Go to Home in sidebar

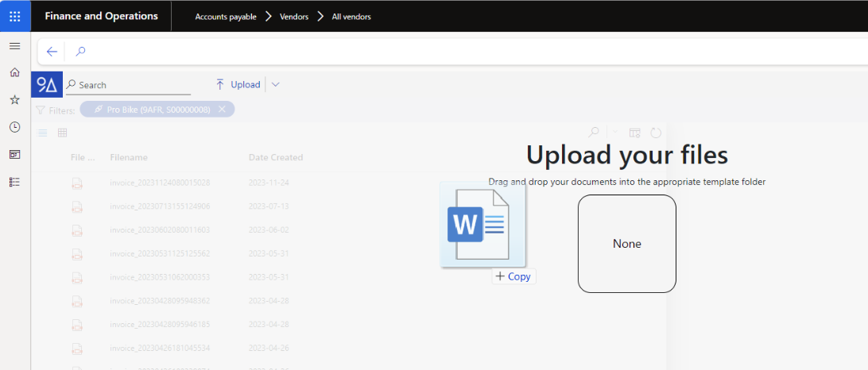pyautogui.click(x=14, y=72)
